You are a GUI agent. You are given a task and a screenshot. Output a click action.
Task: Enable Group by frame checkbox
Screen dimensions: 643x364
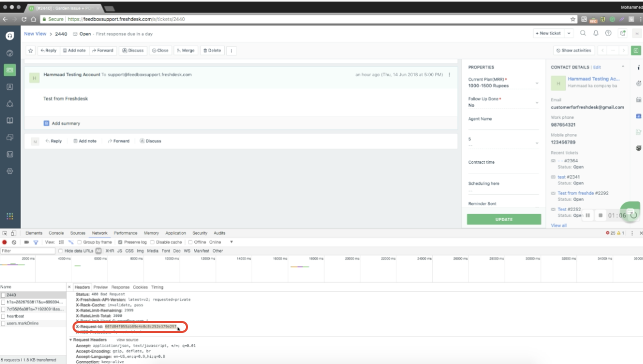[79, 242]
